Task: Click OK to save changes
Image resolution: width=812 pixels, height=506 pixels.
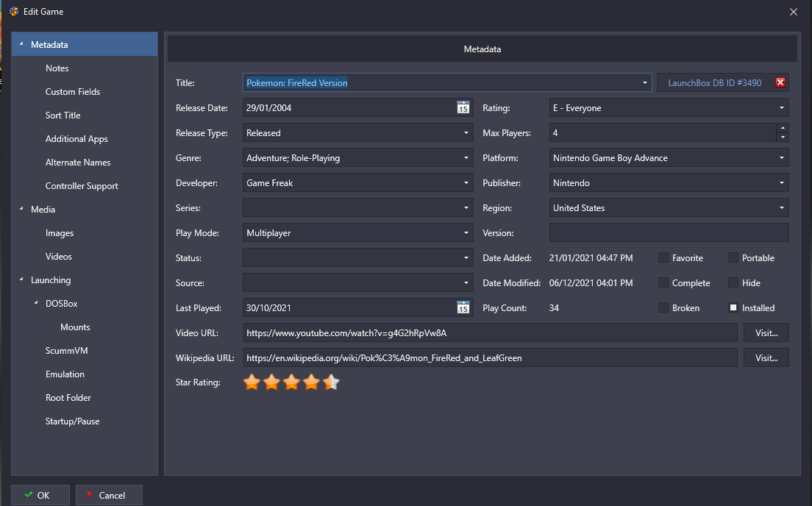Action: pyautogui.click(x=40, y=495)
